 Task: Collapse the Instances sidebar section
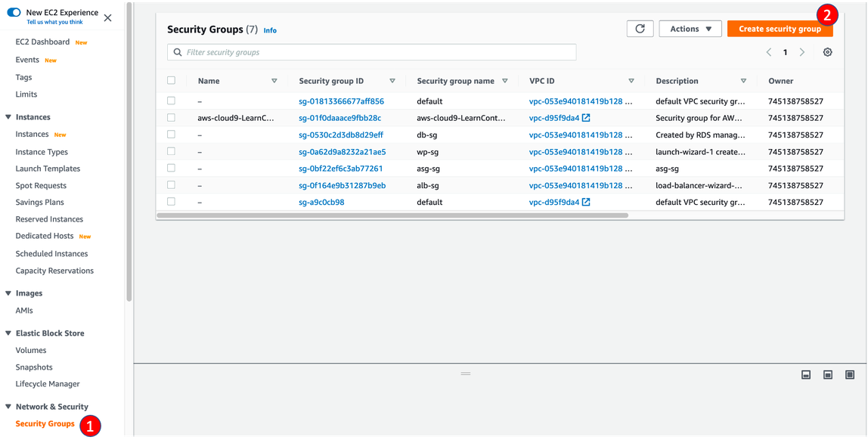[8, 117]
